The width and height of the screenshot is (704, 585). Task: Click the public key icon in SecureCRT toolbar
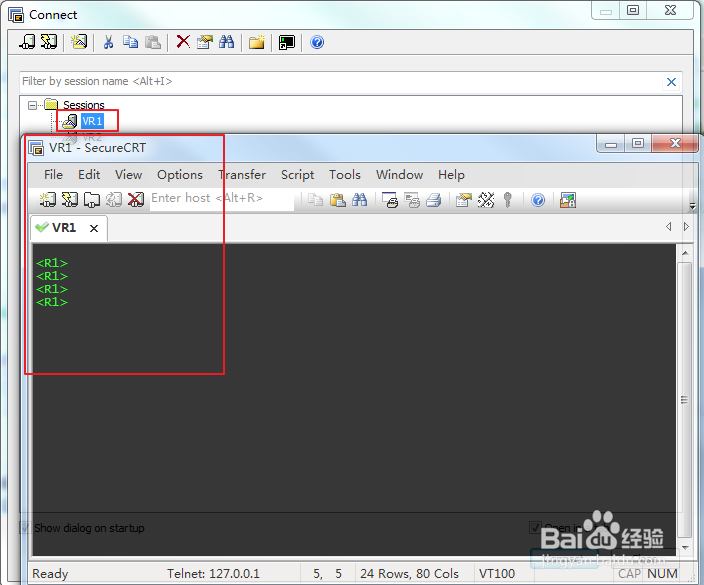[508, 200]
